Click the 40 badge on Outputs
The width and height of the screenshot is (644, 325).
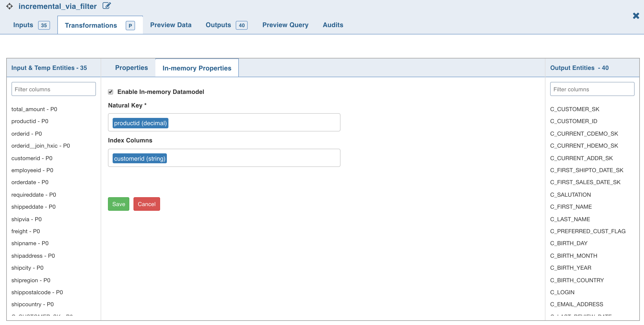tap(242, 25)
